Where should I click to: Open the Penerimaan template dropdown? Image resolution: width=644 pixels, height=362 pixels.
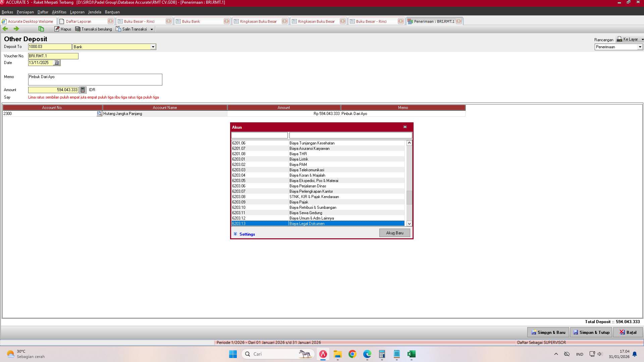click(640, 47)
